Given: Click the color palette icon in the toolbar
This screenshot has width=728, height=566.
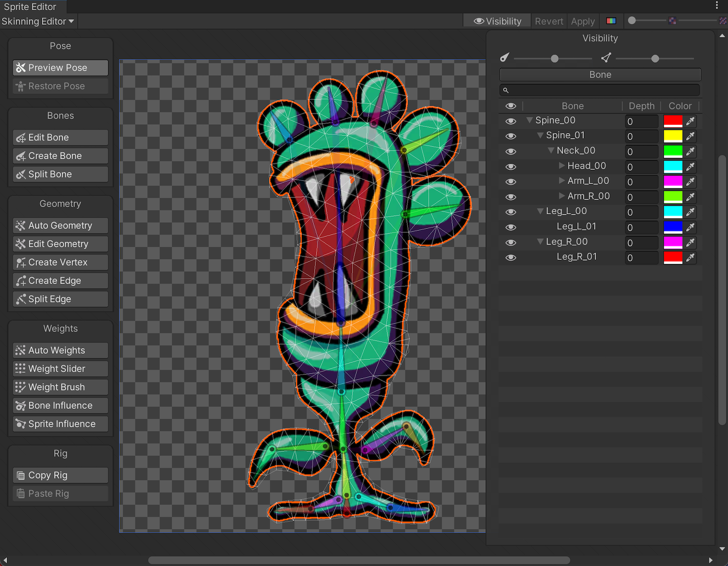Looking at the screenshot, I should pos(611,21).
